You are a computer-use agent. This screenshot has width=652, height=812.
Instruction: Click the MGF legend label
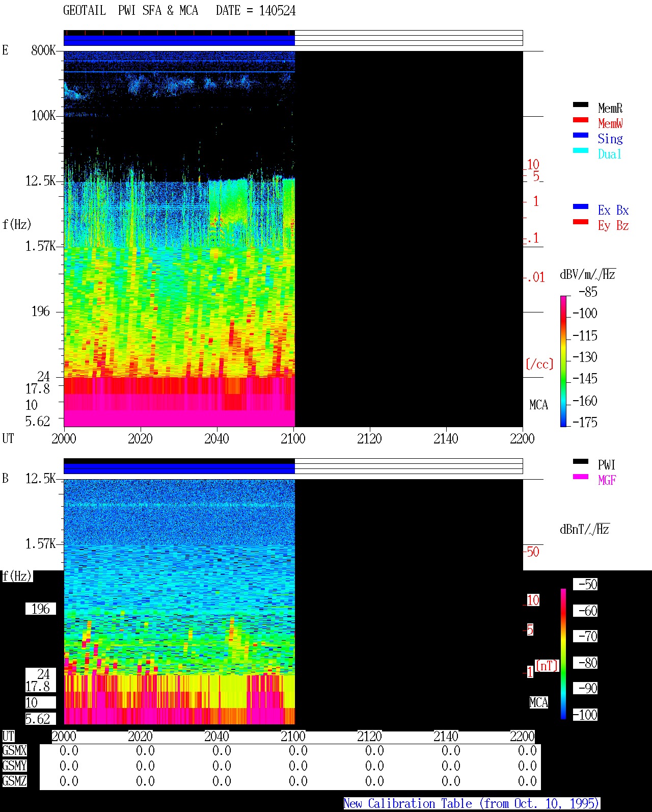pos(607,480)
